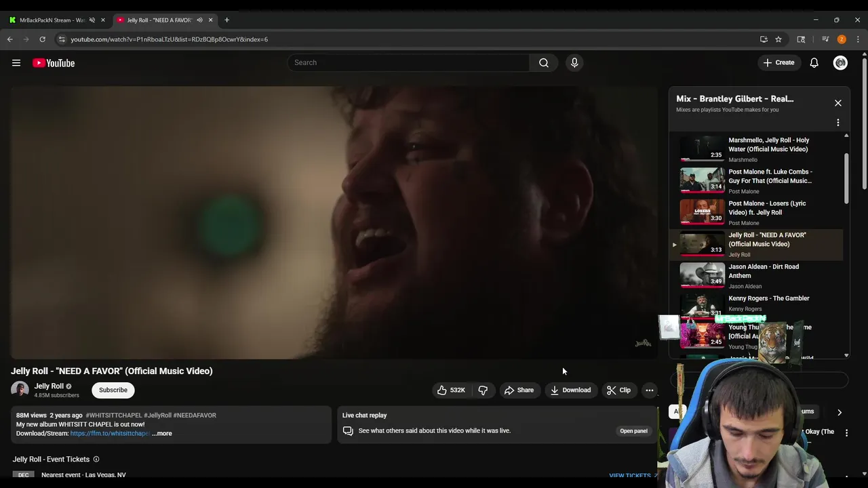Play Jason Aldean Dirt Road Anthem
The height and width of the screenshot is (488, 868).
[755, 276]
